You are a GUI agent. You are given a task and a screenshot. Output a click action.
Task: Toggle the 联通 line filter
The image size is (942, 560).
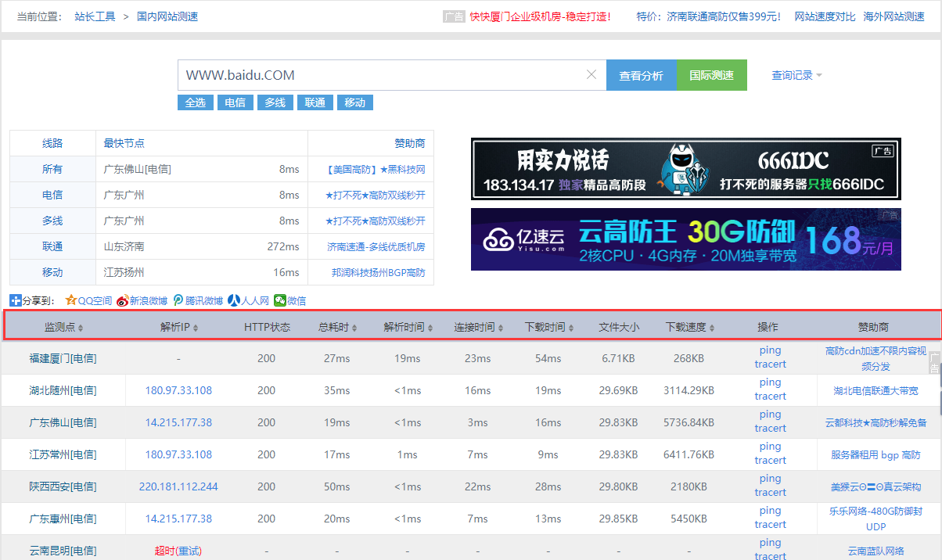315,102
